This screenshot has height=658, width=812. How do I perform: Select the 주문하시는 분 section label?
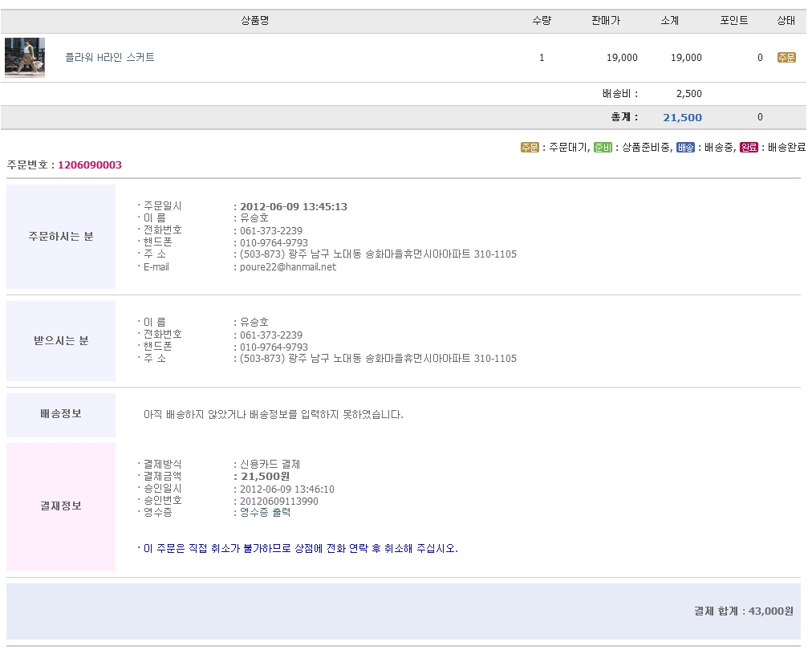(61, 237)
